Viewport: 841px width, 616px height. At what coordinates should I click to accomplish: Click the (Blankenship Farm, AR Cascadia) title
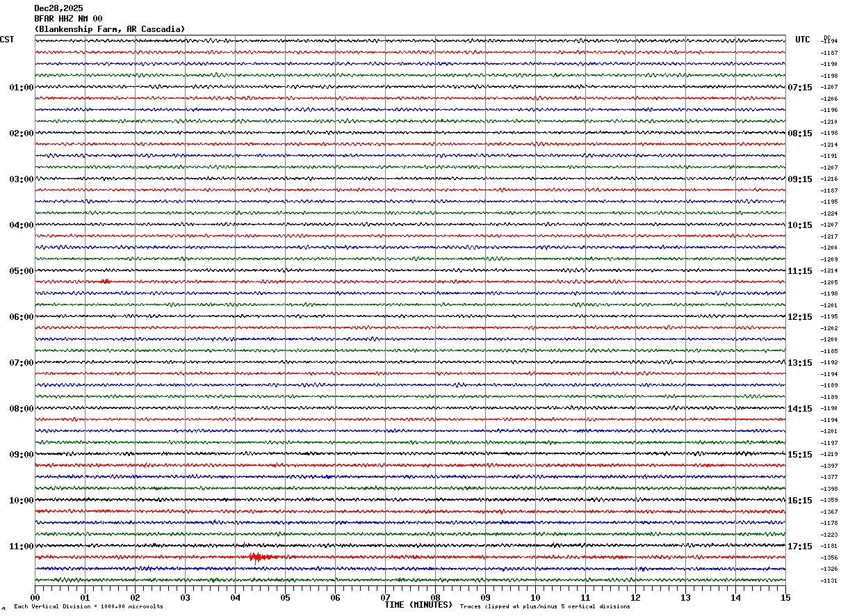(110, 29)
